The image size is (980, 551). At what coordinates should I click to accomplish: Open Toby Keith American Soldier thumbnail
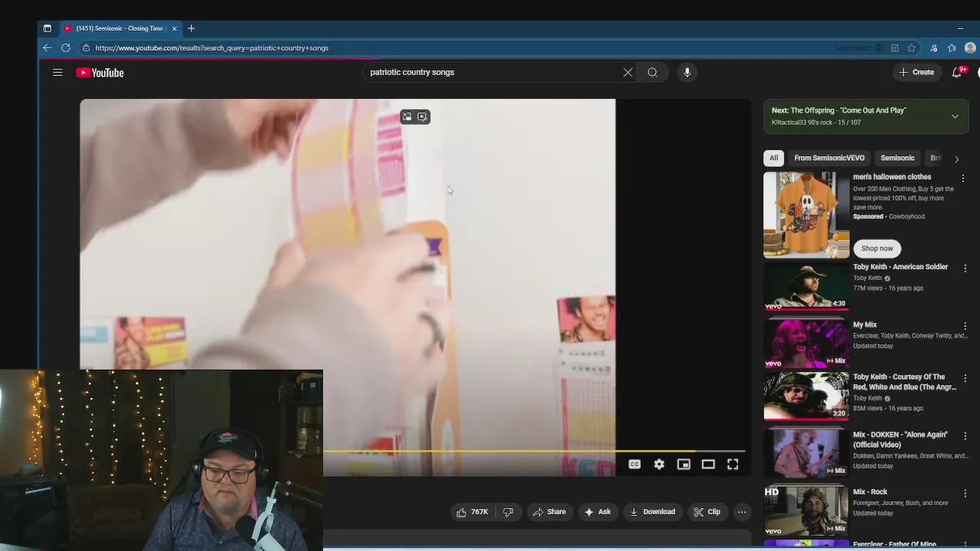tap(806, 286)
